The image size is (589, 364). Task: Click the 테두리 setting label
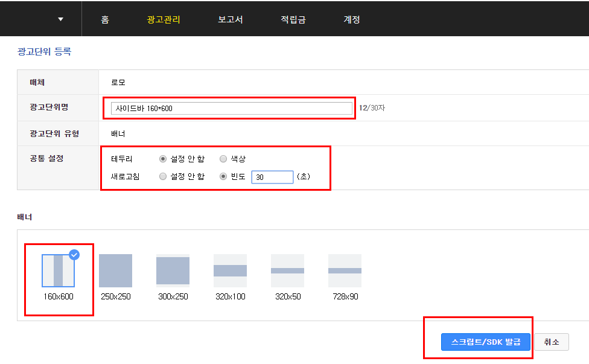point(122,159)
